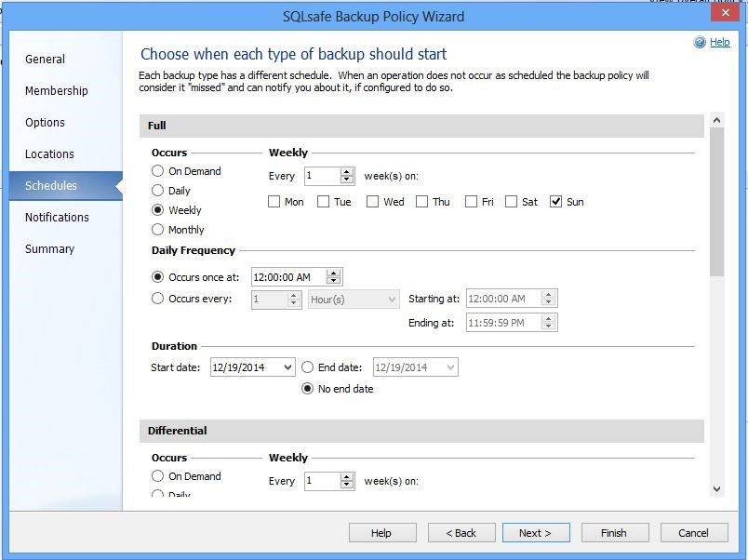Image resolution: width=748 pixels, height=560 pixels.
Task: Increase Differential weekly interval up arrow
Action: tap(347, 477)
